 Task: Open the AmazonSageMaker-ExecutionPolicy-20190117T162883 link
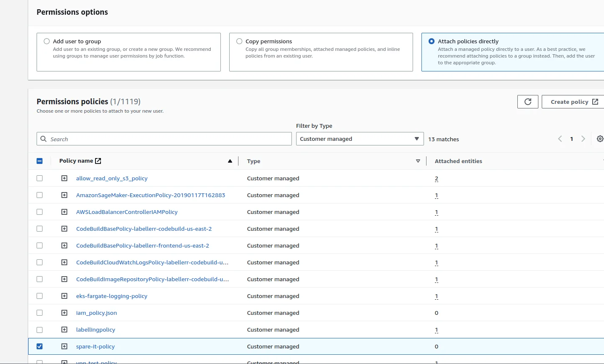(151, 195)
